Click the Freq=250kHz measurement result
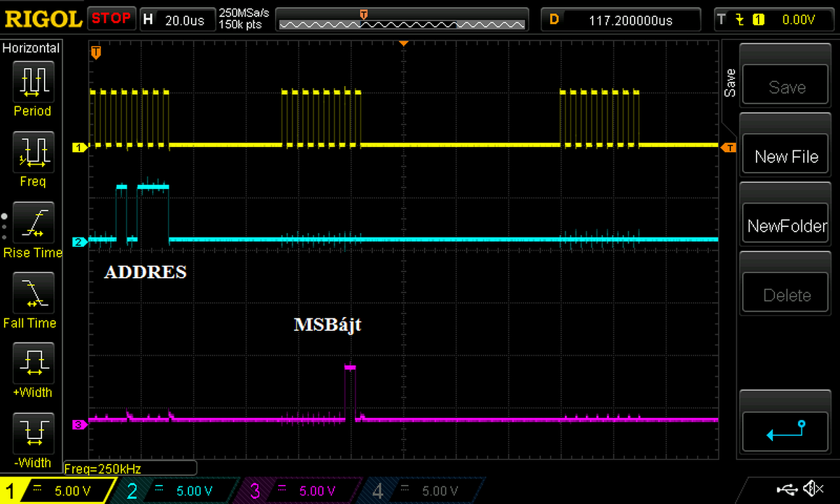The width and height of the screenshot is (840, 504). click(103, 469)
